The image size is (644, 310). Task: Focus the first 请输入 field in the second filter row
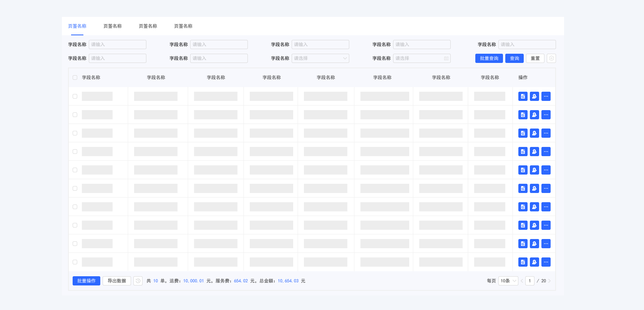117,58
